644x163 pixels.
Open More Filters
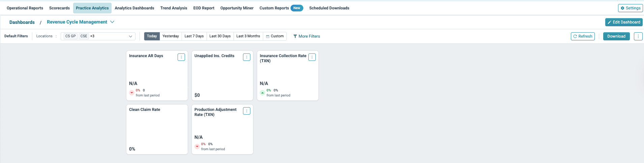pyautogui.click(x=307, y=36)
